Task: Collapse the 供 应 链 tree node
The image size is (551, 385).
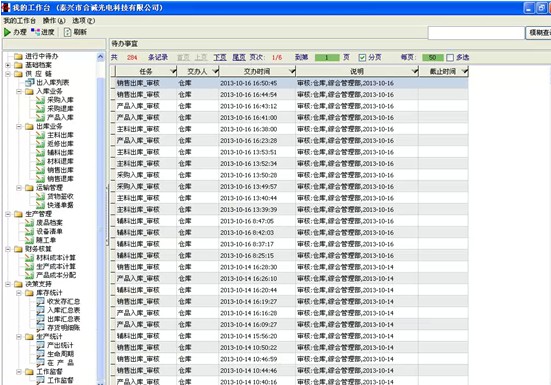Action: coord(8,74)
